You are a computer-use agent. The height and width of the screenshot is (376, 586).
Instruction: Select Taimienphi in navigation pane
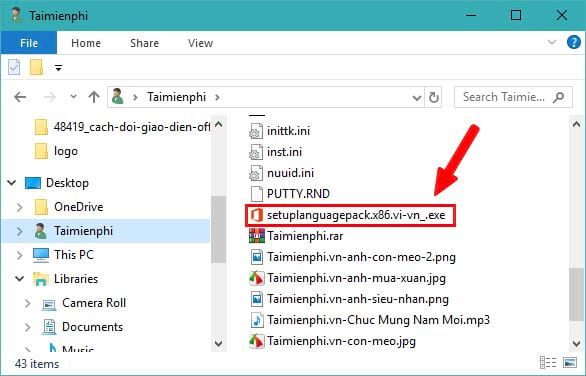(x=73, y=231)
